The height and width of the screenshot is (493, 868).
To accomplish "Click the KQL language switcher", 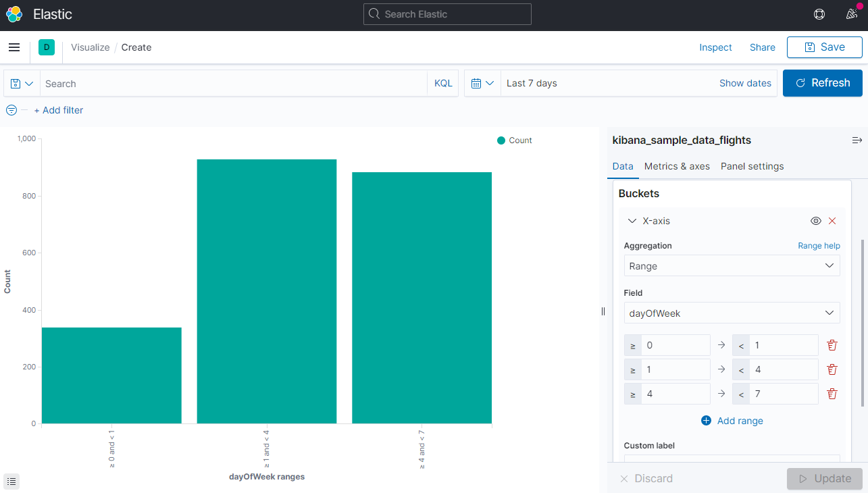I will click(443, 84).
